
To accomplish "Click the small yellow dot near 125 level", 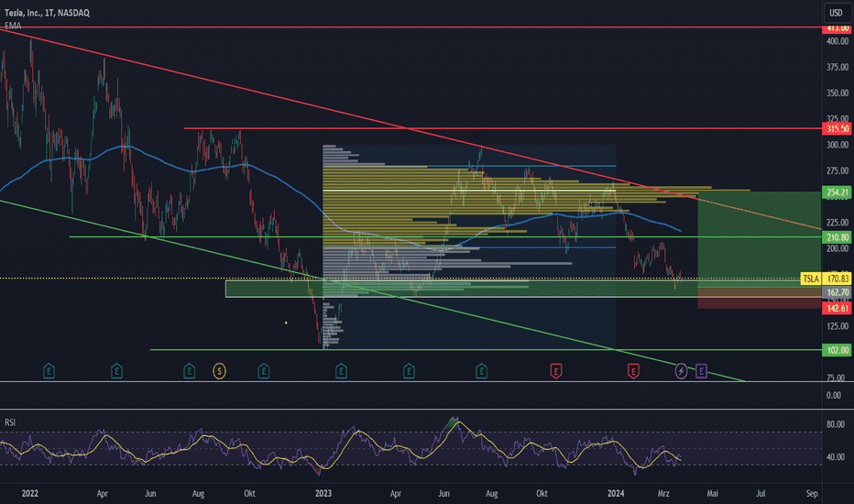I will click(286, 323).
